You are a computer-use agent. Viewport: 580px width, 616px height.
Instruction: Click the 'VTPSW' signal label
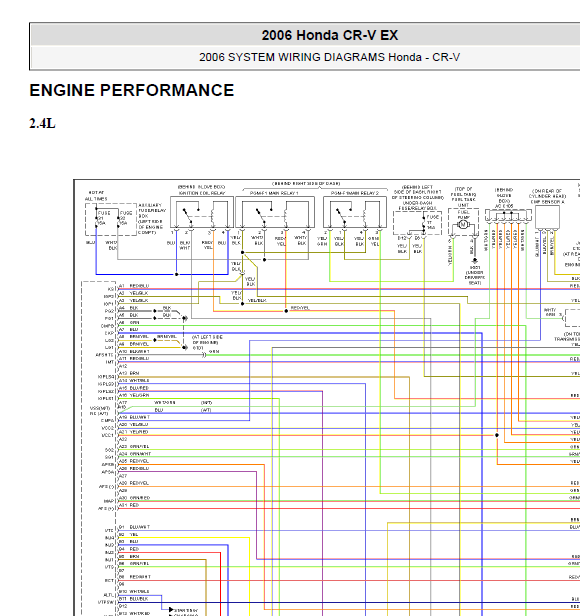click(106, 602)
